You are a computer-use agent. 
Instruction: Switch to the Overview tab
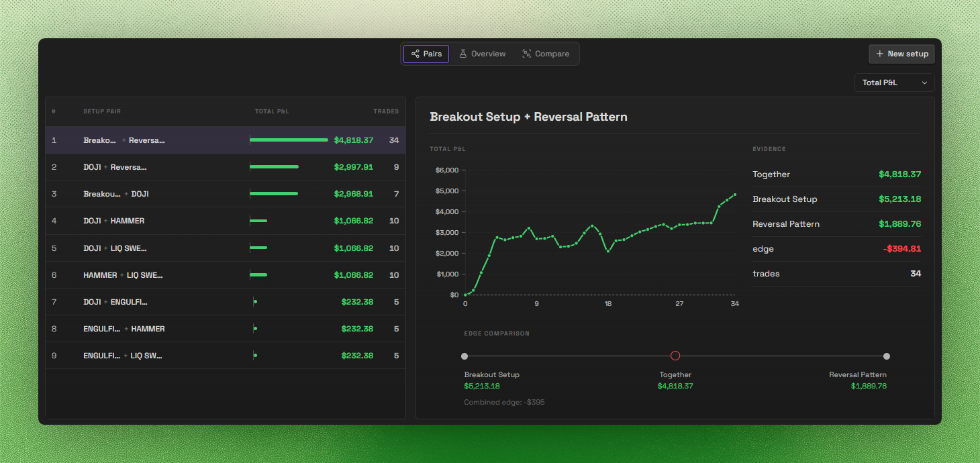pos(482,54)
